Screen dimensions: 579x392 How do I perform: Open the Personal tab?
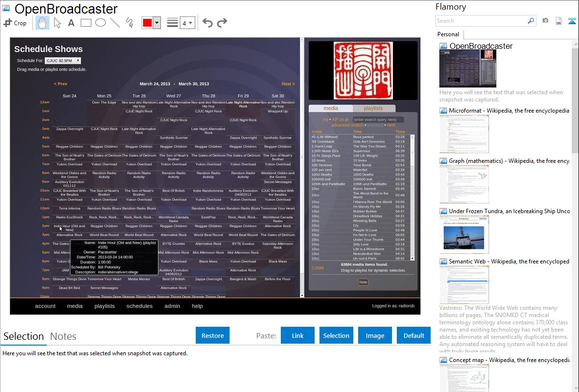coord(448,34)
